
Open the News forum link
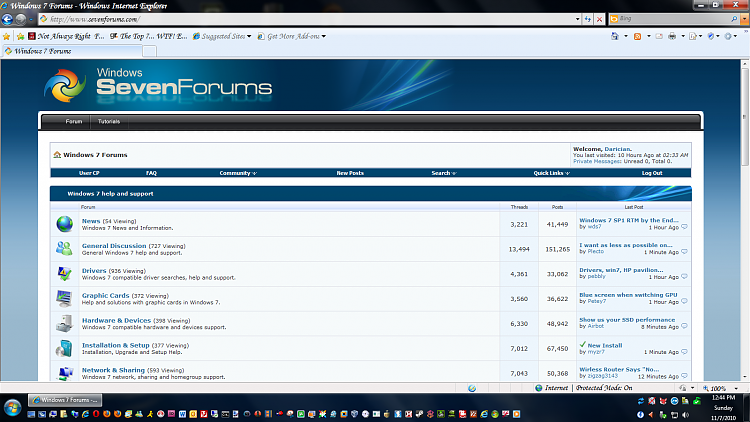pos(91,221)
